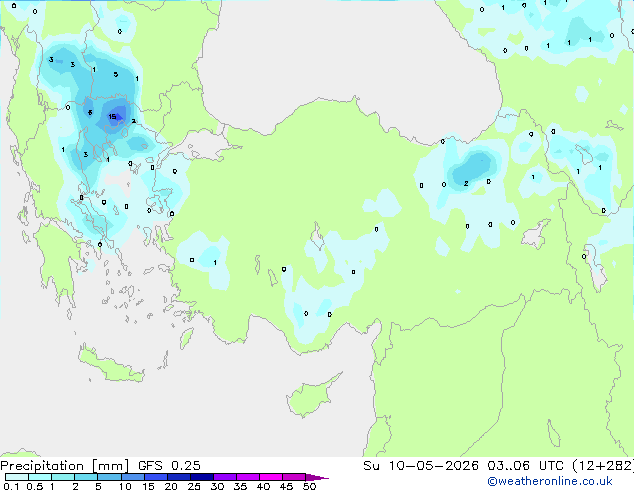Click the 'Precipitation [mm]' title text
The width and height of the screenshot is (634, 490).
[x=65, y=466]
